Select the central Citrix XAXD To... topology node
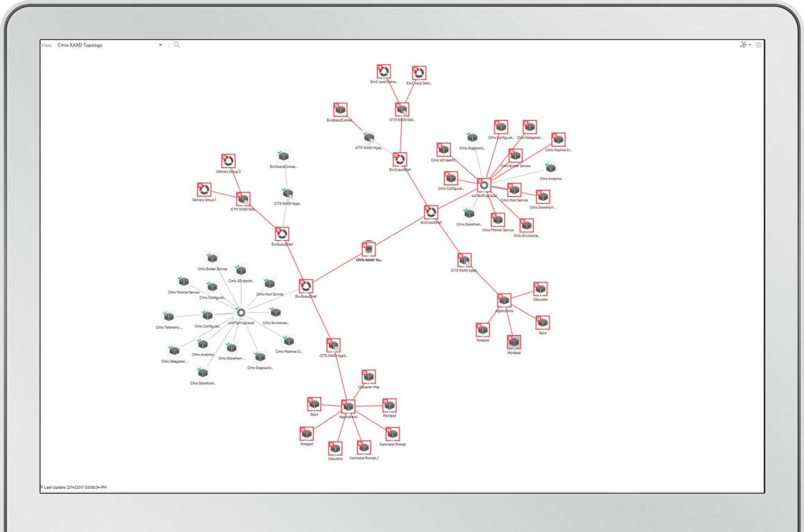Image resolution: width=804 pixels, height=532 pixels. 368,249
